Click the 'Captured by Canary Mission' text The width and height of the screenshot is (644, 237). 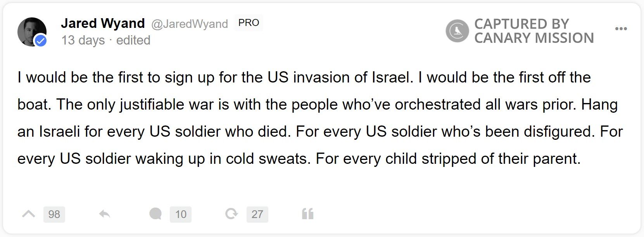[x=534, y=31]
